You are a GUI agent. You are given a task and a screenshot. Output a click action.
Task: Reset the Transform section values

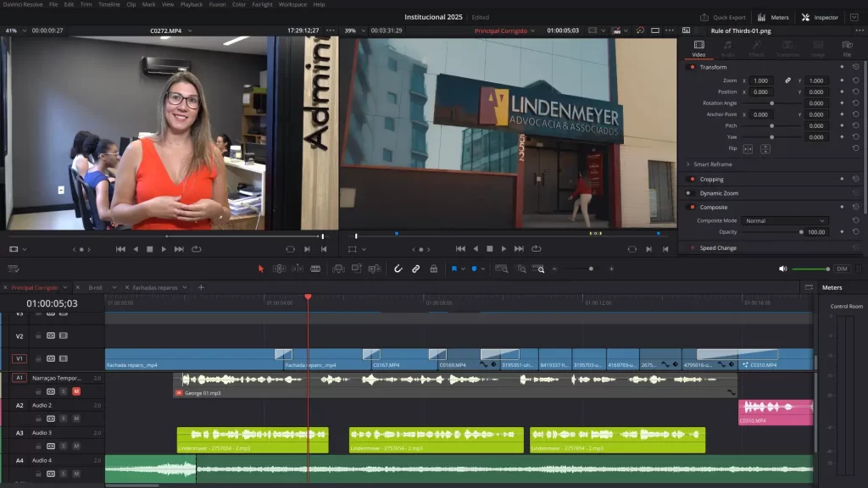coord(856,67)
